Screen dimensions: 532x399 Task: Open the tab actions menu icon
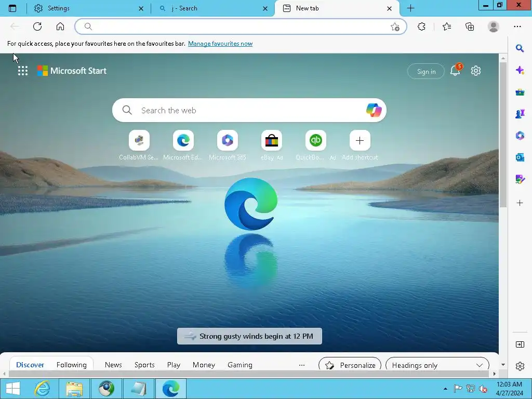(12, 8)
